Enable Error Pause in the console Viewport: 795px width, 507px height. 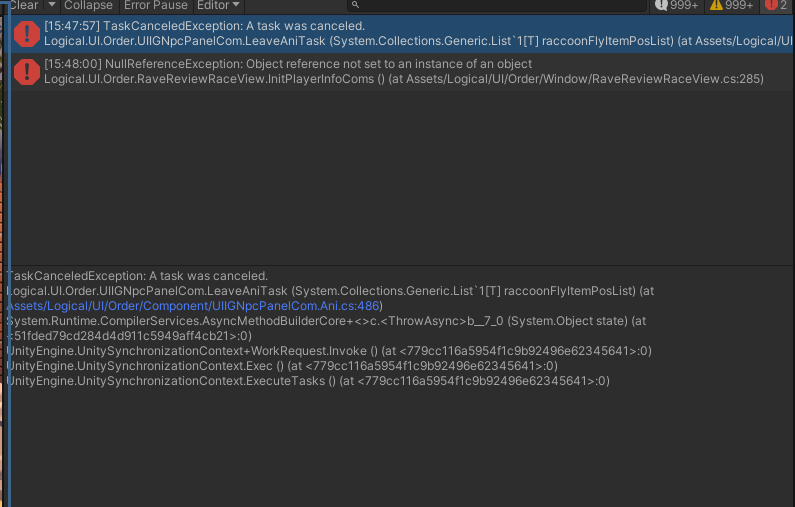pyautogui.click(x=155, y=5)
